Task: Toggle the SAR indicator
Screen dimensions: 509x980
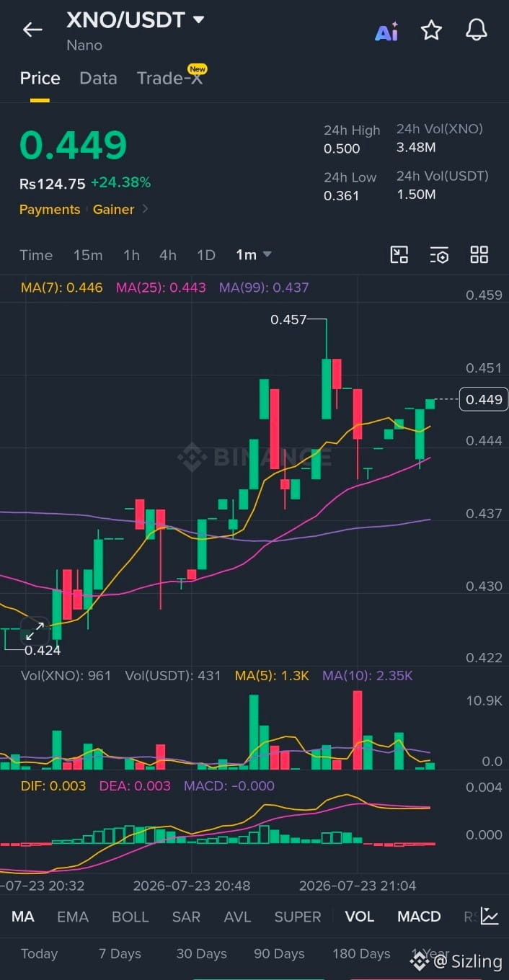Action: 186,917
